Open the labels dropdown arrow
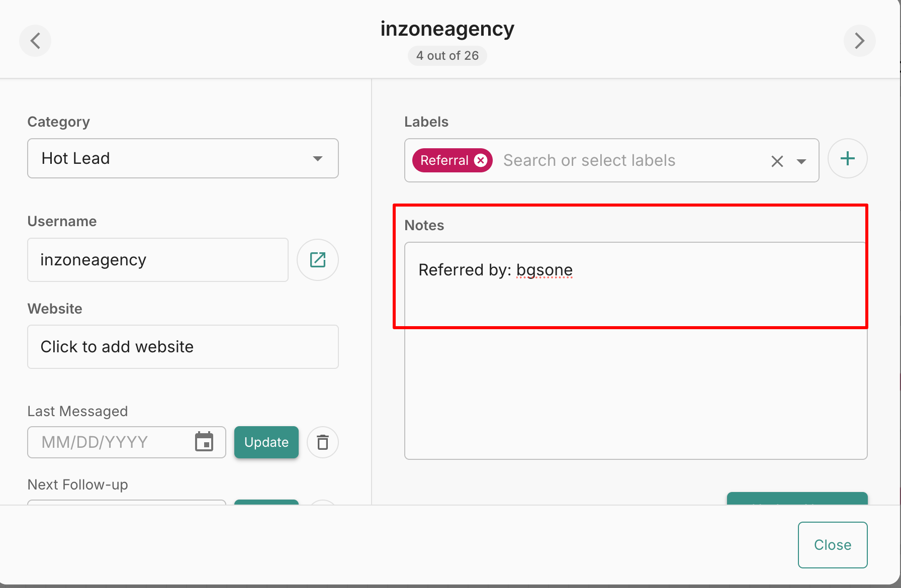Image resolution: width=901 pixels, height=588 pixels. tap(801, 161)
